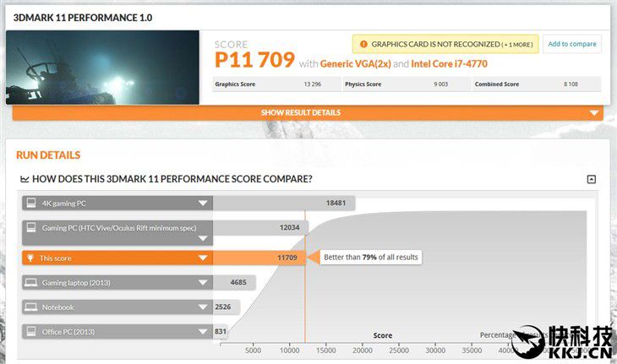Viewport: 617px width, 364px height.
Task: Click the Intel Core i7-4770 link
Action: coord(449,63)
